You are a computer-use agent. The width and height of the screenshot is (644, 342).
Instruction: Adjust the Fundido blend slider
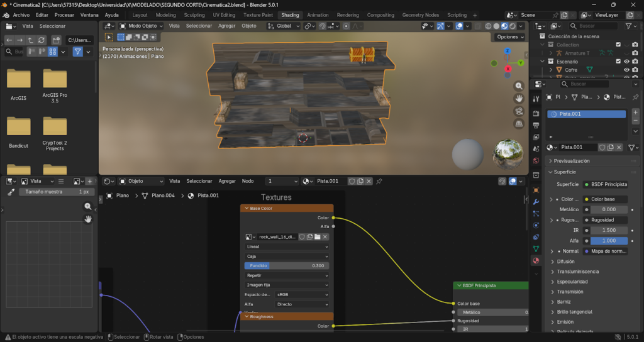pos(287,266)
